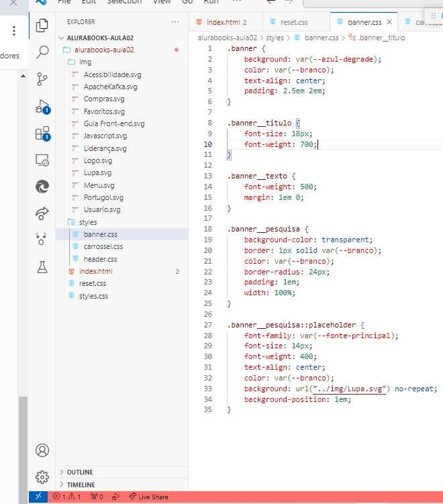Open the Accounts menu icon
The image size is (443, 504).
click(x=42, y=450)
